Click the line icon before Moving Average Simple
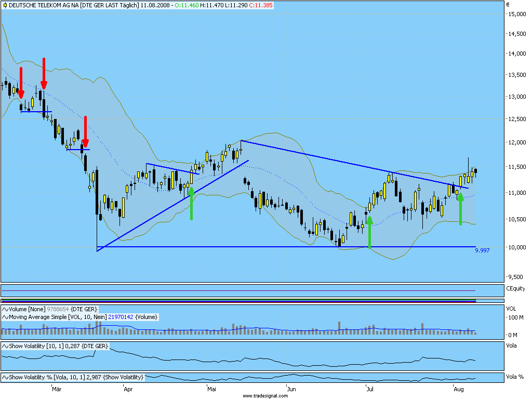The image size is (532, 399). 5,317
